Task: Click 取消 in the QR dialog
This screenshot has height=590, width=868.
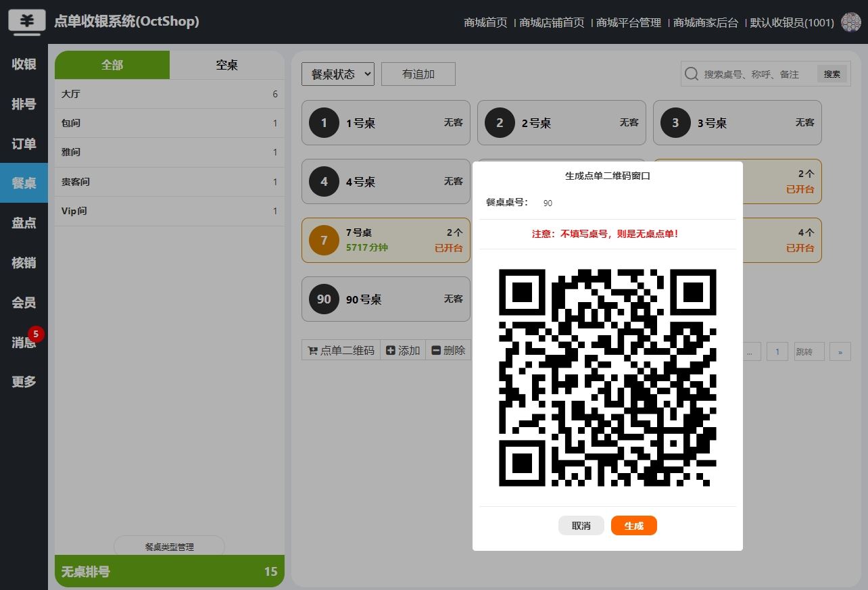Action: 581,526
